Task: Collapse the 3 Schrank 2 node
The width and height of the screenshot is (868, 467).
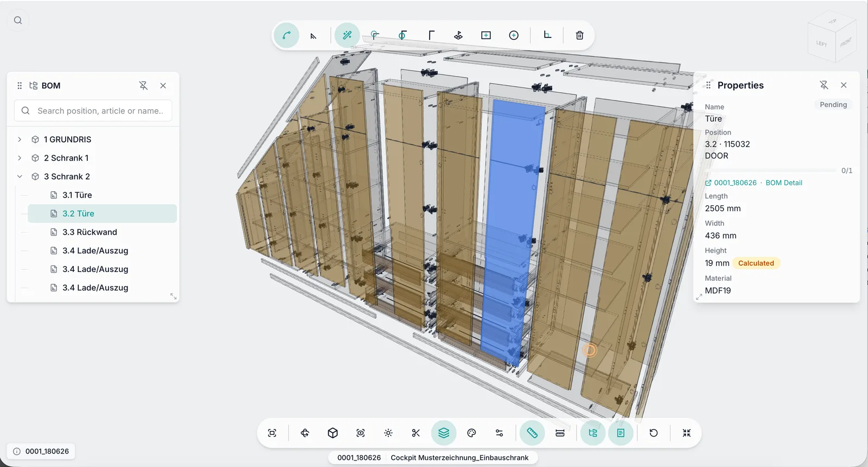Action: 20,176
